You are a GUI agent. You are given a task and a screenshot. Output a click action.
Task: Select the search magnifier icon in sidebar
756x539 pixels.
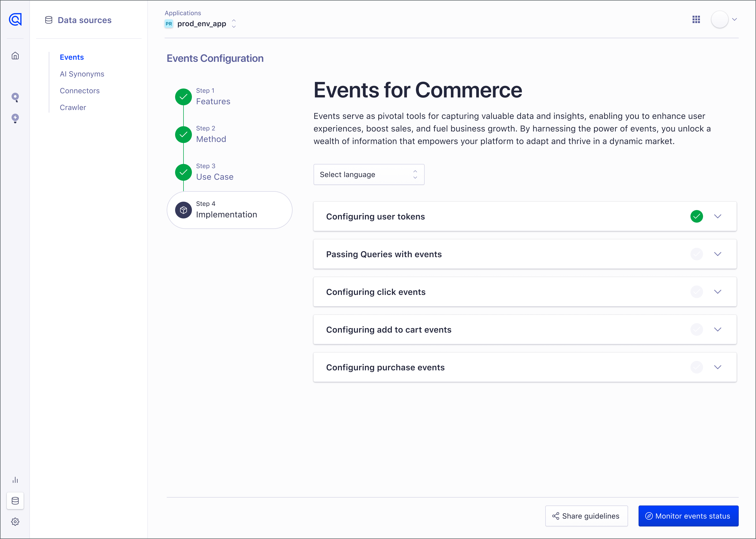[15, 97]
